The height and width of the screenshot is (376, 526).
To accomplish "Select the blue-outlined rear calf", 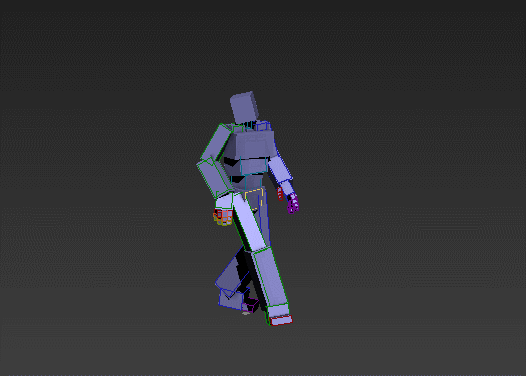I will point(231,274).
